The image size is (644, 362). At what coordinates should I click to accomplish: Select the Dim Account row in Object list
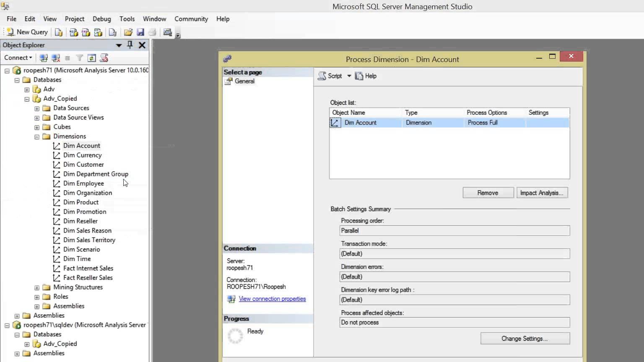(x=449, y=123)
